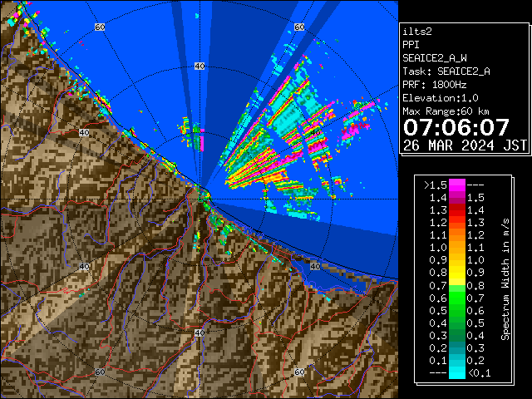Select the Elevation:1.0 readout
Screen dimensions: 532x399
[441, 98]
